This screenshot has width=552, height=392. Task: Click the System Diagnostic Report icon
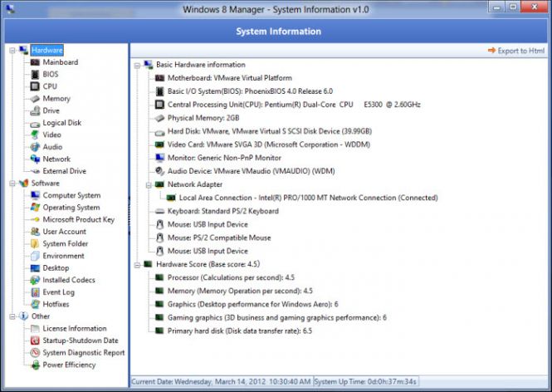(x=35, y=353)
